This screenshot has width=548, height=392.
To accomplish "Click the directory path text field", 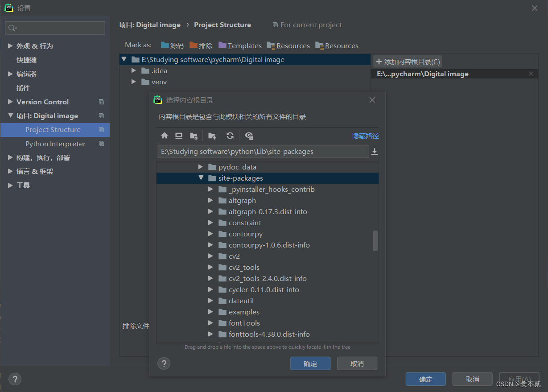I will 263,152.
